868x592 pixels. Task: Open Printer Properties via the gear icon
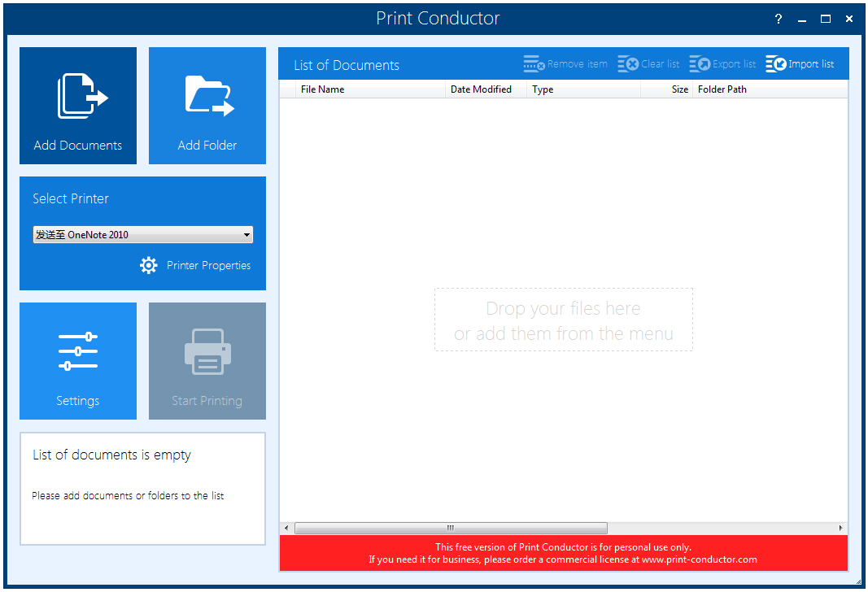(x=148, y=265)
